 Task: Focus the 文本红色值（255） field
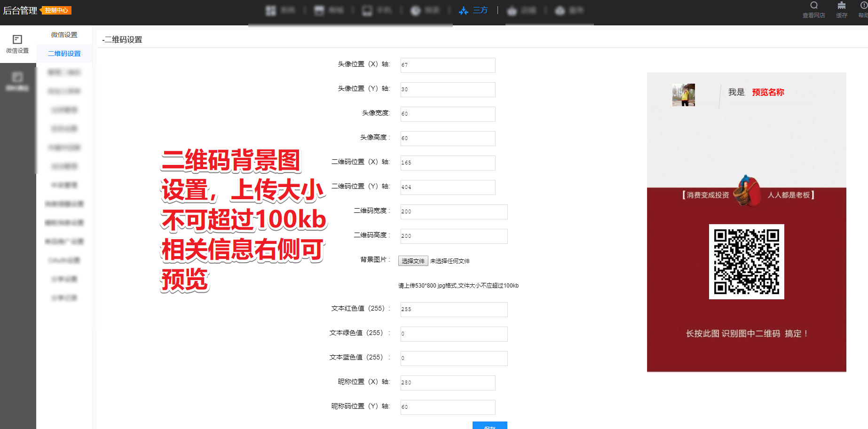[454, 310]
